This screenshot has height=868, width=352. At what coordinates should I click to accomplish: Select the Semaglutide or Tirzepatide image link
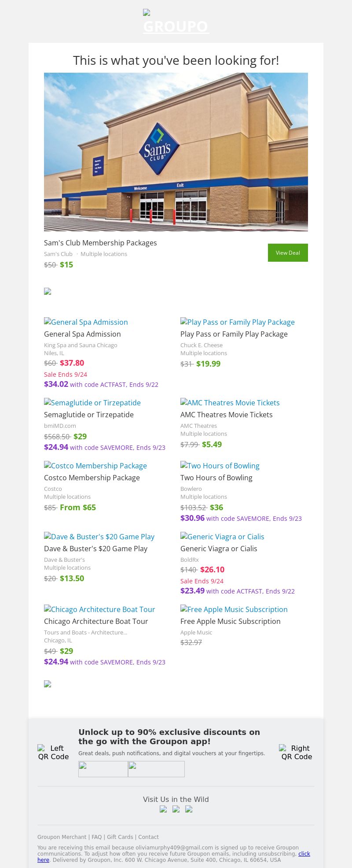tap(92, 403)
